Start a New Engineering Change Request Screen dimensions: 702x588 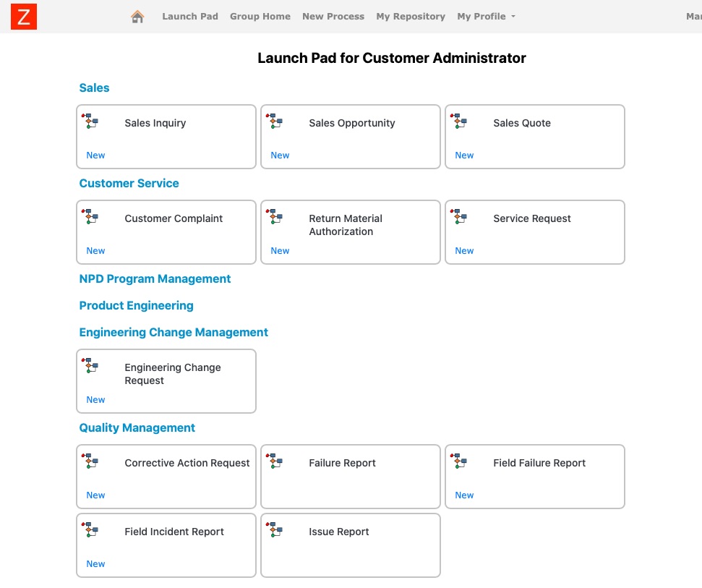tap(95, 400)
